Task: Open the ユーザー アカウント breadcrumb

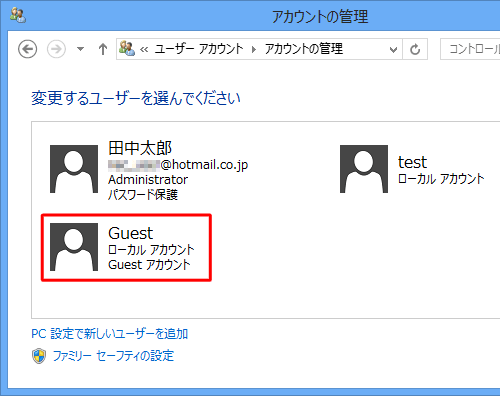Action: (199, 49)
